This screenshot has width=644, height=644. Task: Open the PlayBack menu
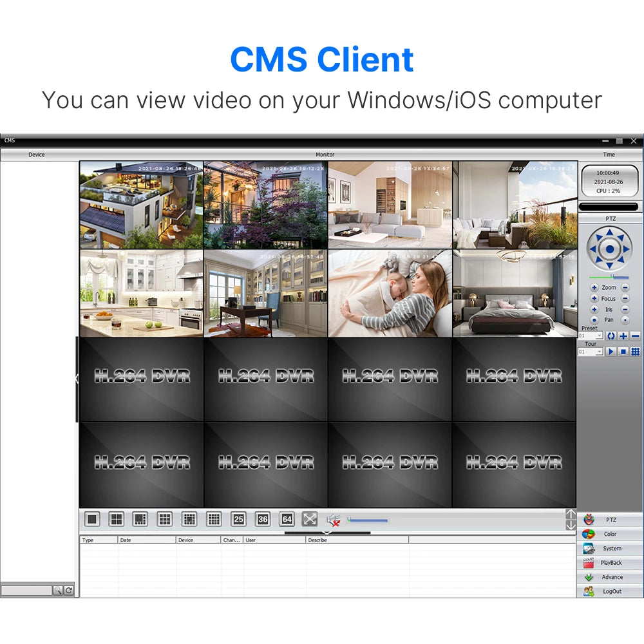610,563
